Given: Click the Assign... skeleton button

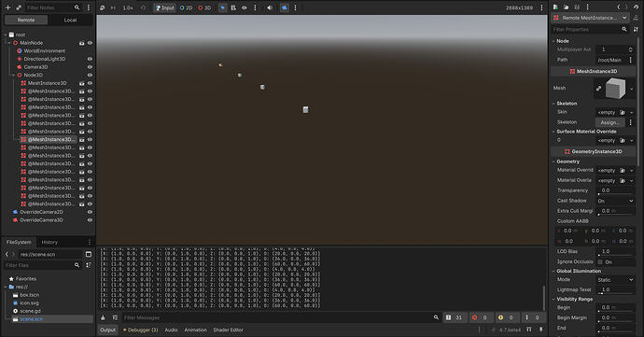Looking at the screenshot, I should [x=609, y=122].
